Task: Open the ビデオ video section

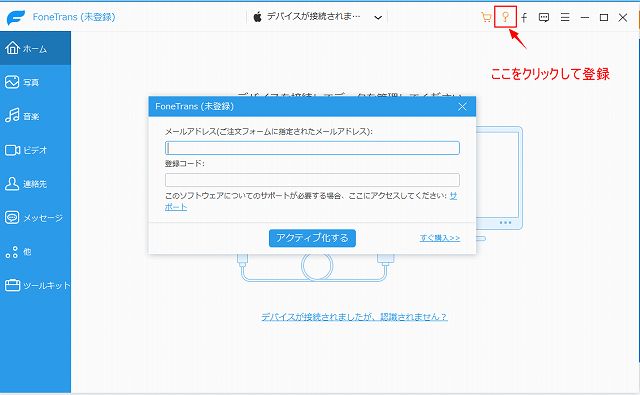Action: 36,150
